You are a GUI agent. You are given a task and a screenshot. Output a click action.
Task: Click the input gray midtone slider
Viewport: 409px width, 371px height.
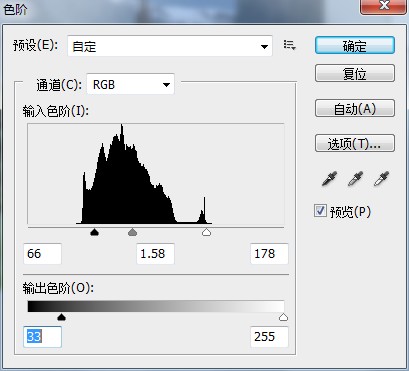pyautogui.click(x=133, y=232)
